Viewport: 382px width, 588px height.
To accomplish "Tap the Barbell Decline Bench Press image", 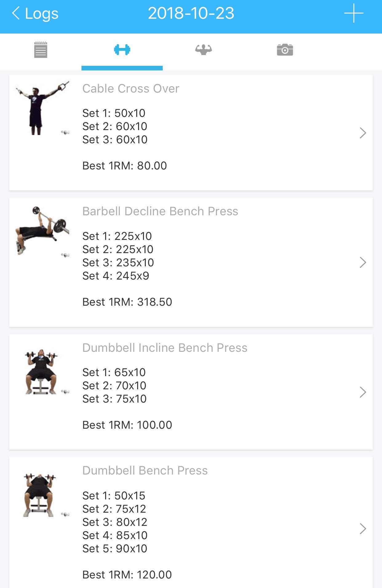I will (42, 231).
